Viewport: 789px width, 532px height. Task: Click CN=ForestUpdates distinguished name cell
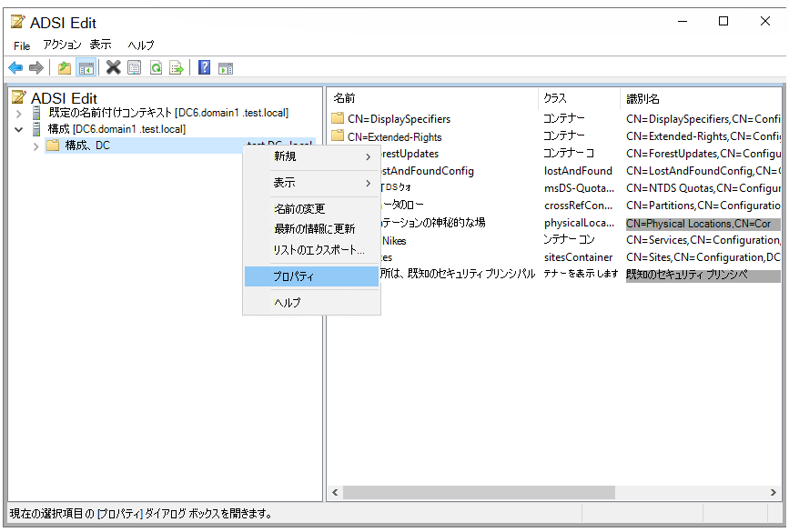click(703, 154)
